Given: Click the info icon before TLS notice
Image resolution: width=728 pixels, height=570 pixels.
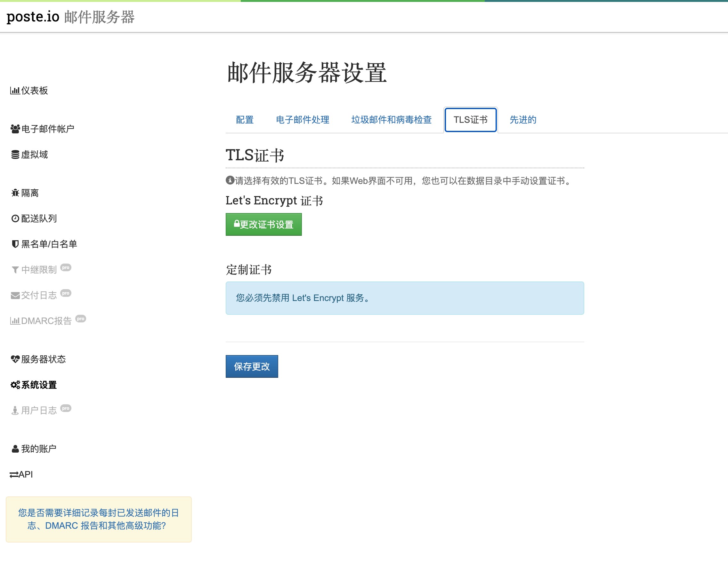Looking at the screenshot, I should [230, 180].
